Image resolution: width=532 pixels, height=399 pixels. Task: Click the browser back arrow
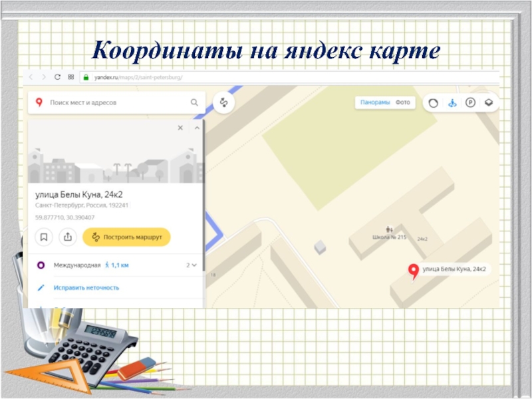31,77
